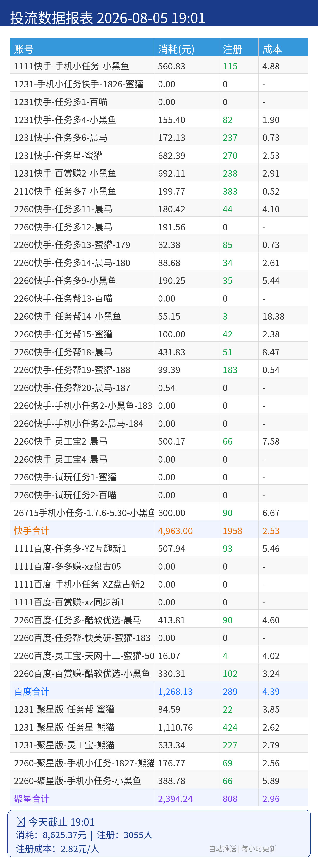Click cost value 6.67

[x=271, y=513]
